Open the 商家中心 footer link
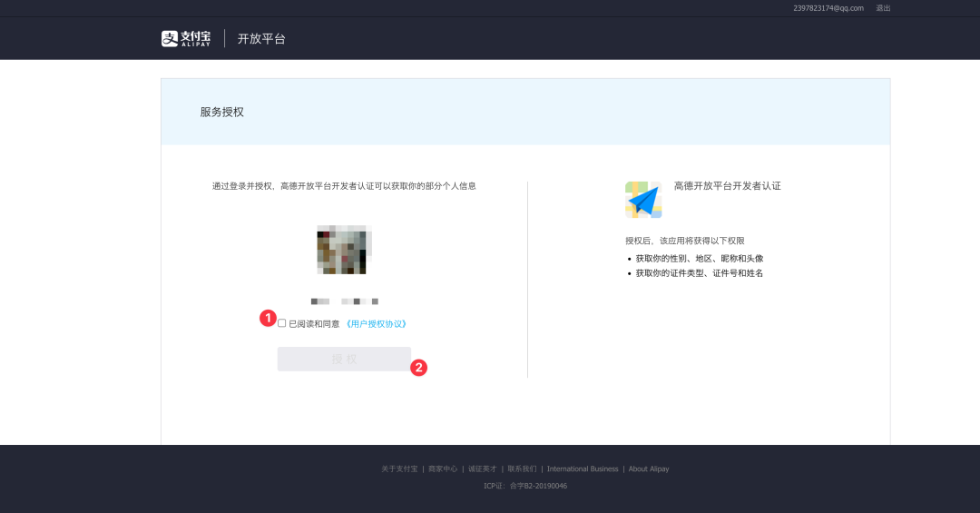This screenshot has width=980, height=513. coord(443,469)
